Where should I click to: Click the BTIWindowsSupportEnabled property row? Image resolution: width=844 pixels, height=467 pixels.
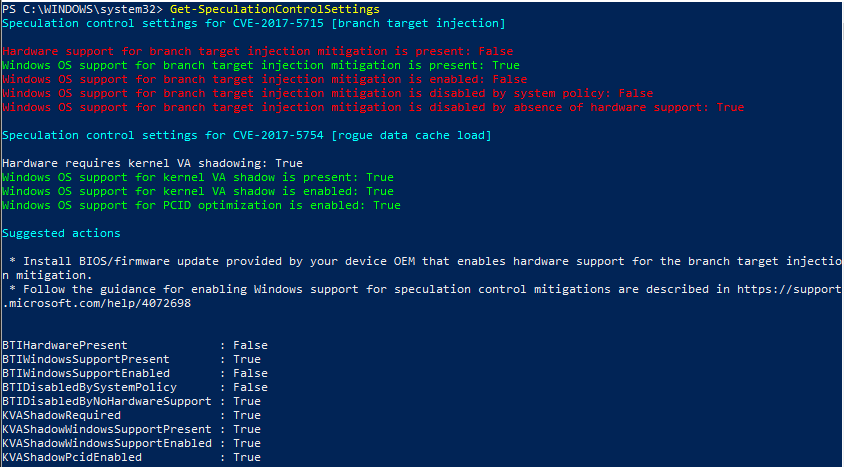tap(135, 373)
